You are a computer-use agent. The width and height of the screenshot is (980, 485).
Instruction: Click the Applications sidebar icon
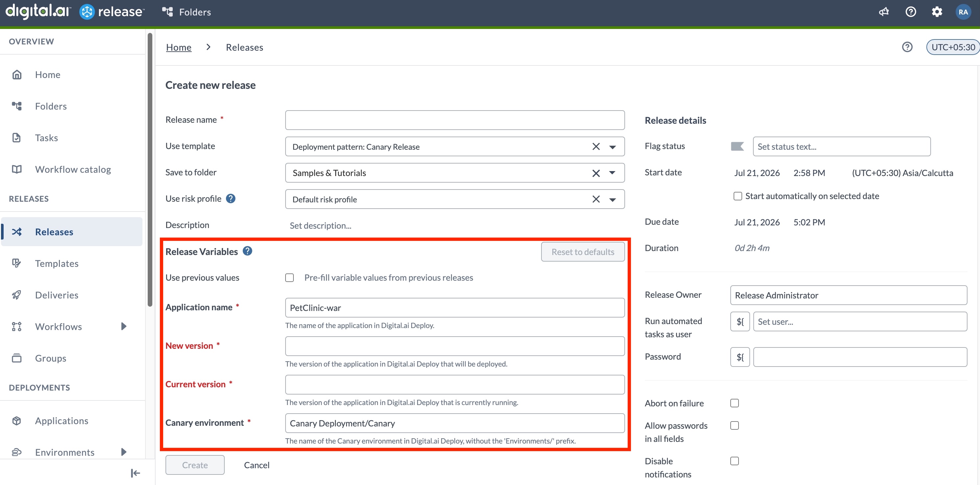pos(17,421)
